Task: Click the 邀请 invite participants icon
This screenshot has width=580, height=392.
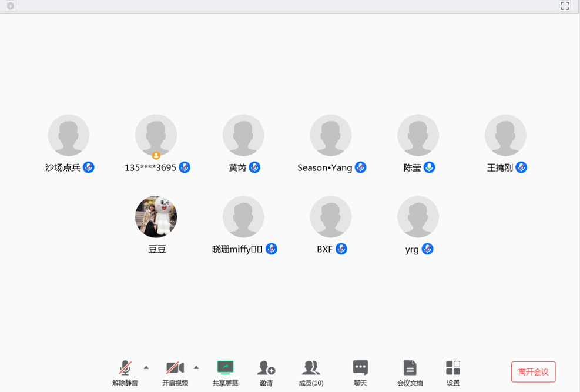Action: click(266, 368)
